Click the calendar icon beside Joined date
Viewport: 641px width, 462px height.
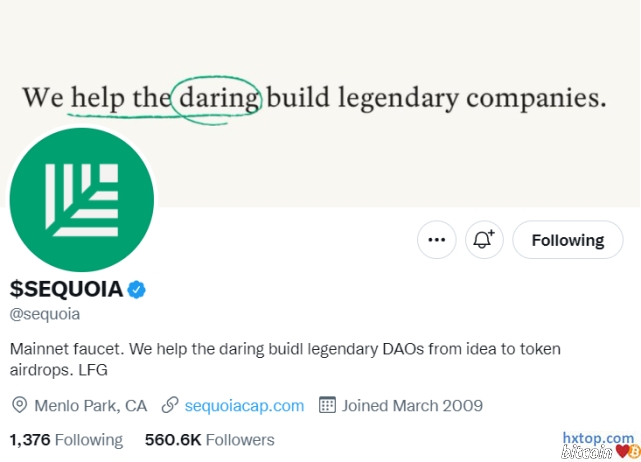pyautogui.click(x=326, y=405)
